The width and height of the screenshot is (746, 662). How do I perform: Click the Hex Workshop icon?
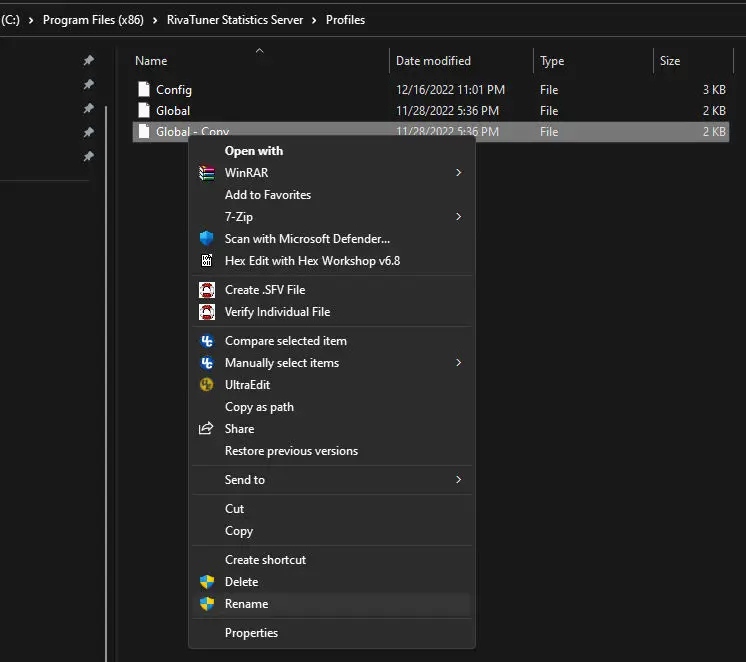pyautogui.click(x=206, y=260)
